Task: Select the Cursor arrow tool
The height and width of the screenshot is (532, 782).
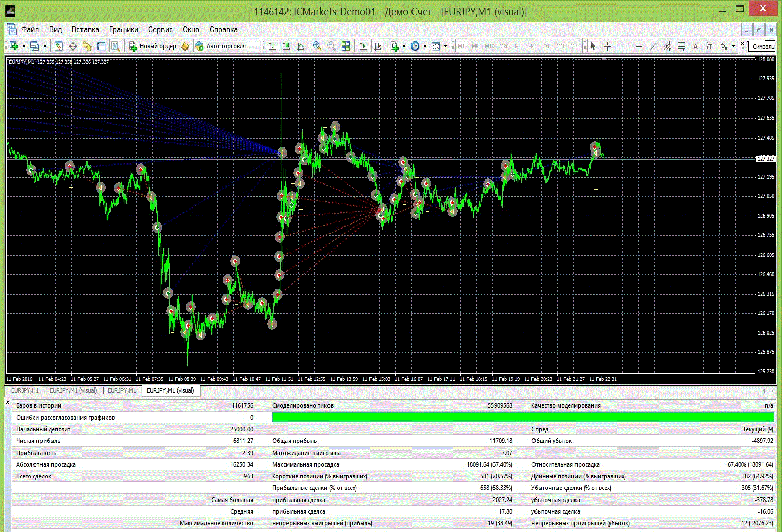Action: click(593, 46)
